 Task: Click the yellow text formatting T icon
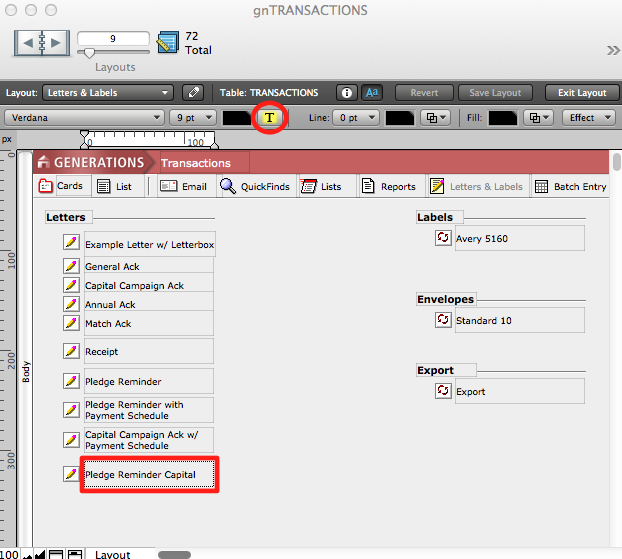point(269,117)
